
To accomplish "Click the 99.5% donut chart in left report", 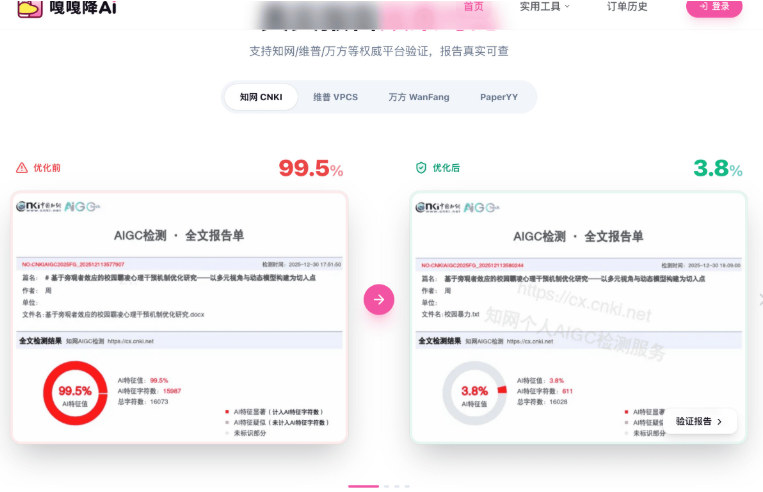I will [75, 393].
